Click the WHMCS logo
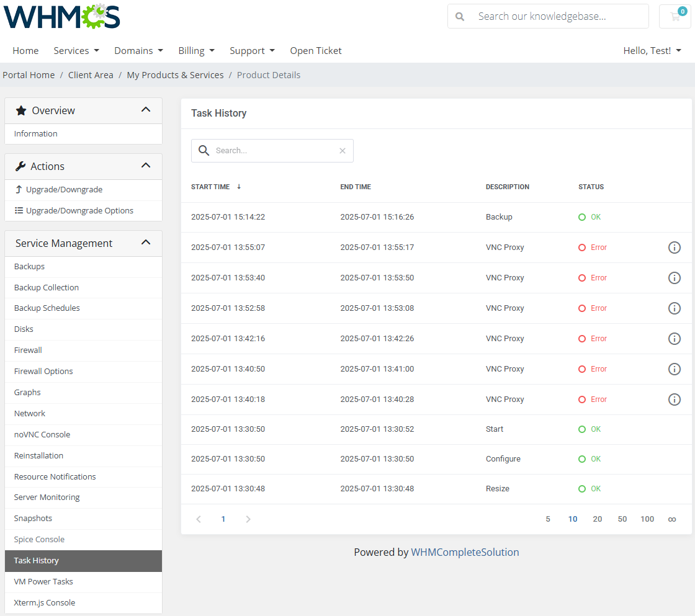 61,16
